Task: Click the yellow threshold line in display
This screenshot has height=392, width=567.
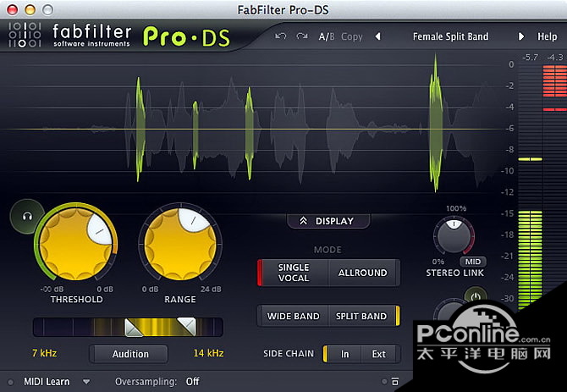Action: [252, 129]
